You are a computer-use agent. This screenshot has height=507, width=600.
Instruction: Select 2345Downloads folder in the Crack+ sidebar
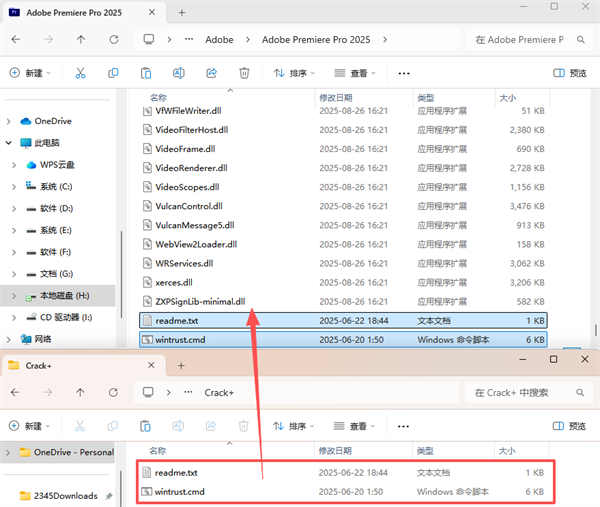pos(57,496)
